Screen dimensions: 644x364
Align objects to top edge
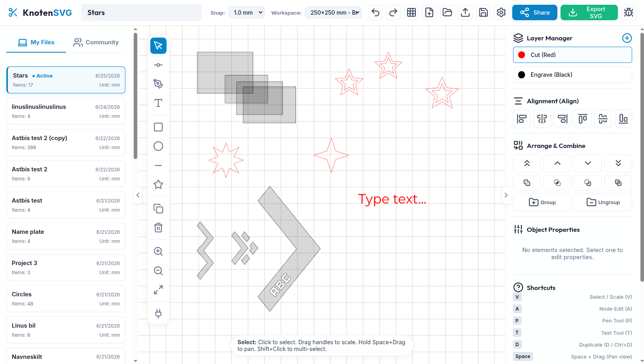tap(583, 119)
